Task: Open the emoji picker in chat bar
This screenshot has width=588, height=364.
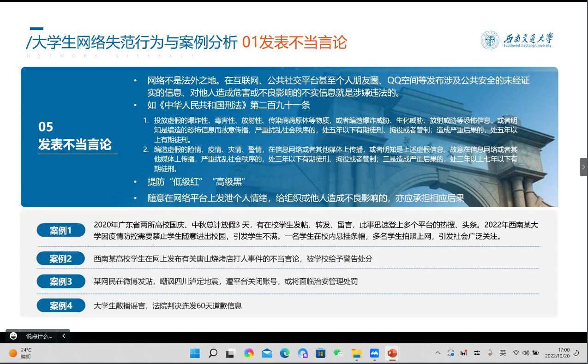Action: pos(13,336)
